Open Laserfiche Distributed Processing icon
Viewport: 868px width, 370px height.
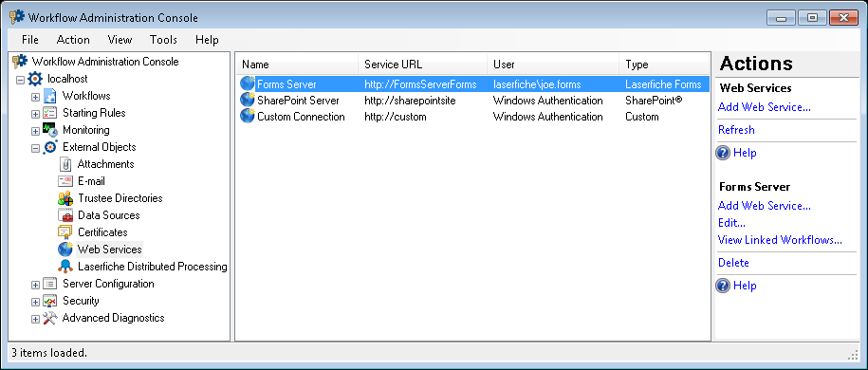pyautogui.click(x=65, y=267)
